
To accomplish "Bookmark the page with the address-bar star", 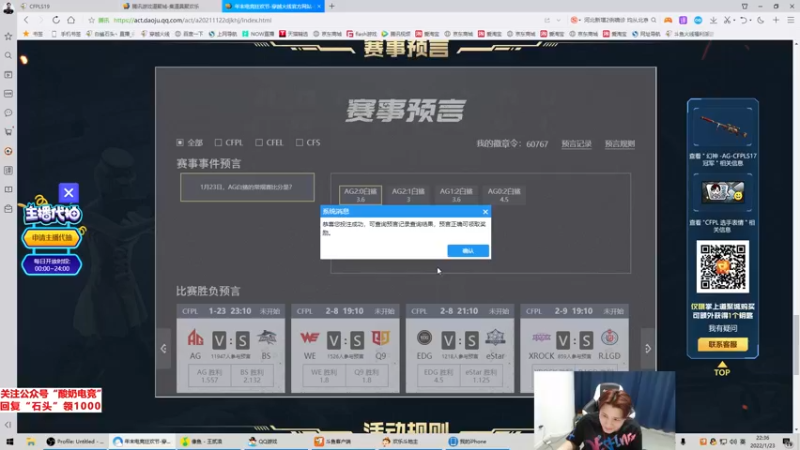I will point(91,20).
